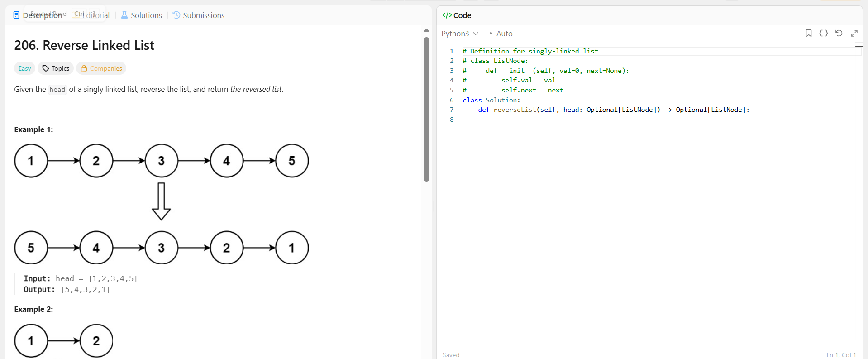Viewport: 868px width, 359px height.
Task: Click the bookmark icon in code toolbar
Action: point(808,33)
